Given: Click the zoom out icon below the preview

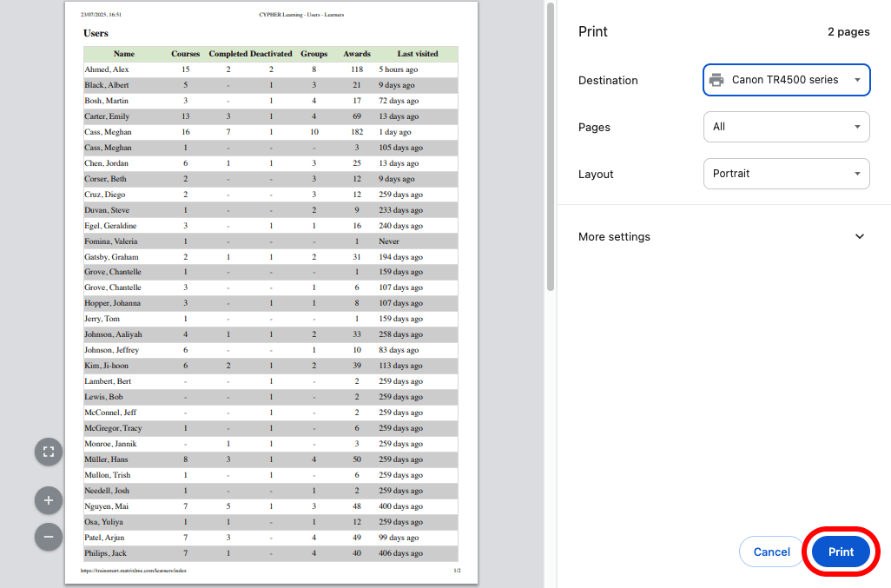Looking at the screenshot, I should 48,537.
